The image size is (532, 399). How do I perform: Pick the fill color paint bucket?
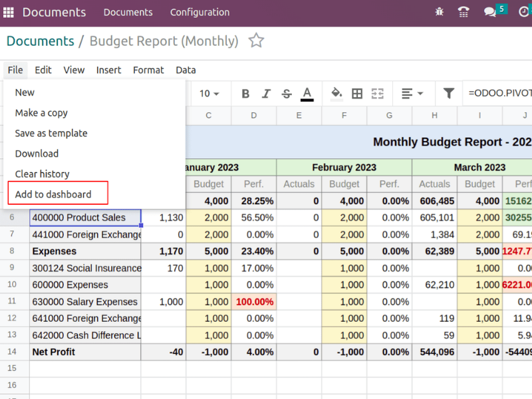[336, 94]
